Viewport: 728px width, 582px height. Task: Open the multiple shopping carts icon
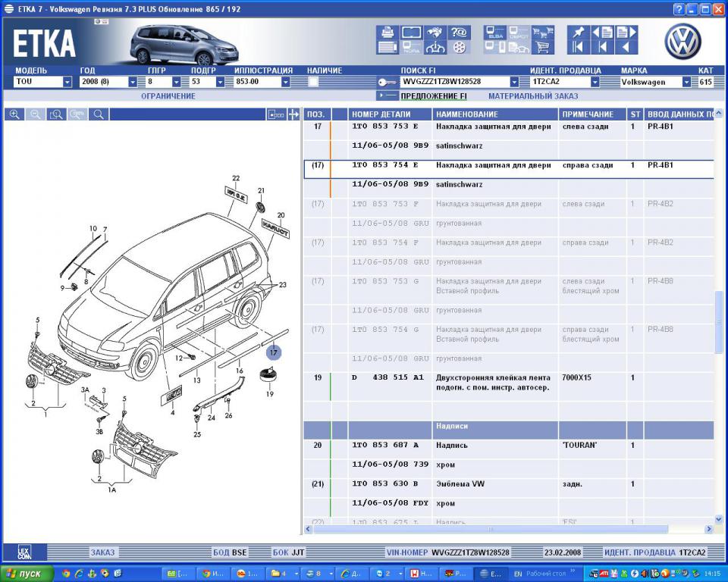543,33
